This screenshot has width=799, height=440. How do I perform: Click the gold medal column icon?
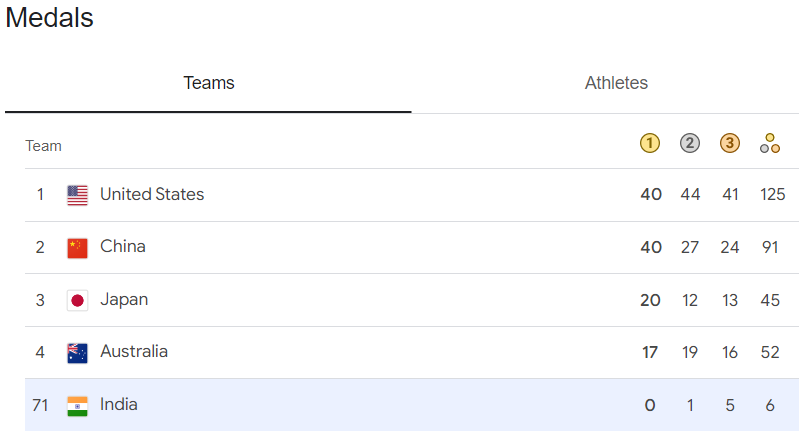pyautogui.click(x=650, y=143)
